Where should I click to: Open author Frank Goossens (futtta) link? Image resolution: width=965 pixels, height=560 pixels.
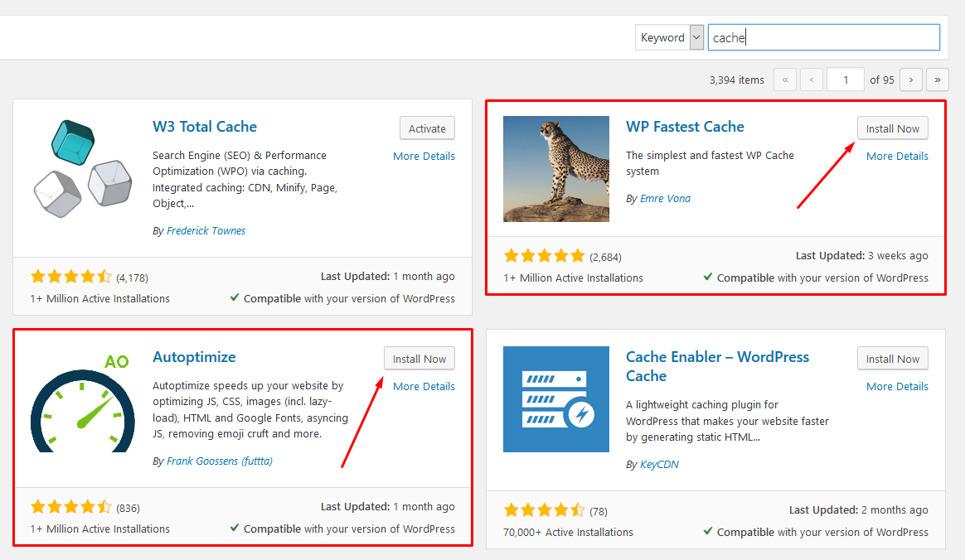coord(220,461)
